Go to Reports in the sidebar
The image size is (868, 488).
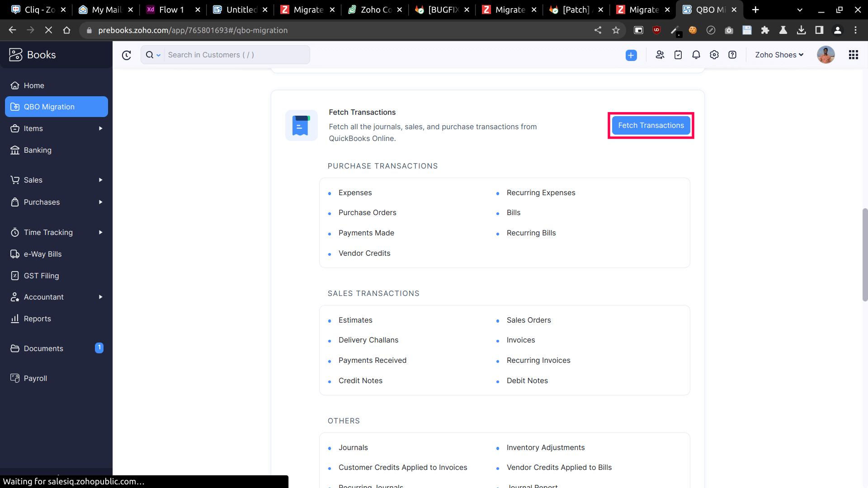37,319
